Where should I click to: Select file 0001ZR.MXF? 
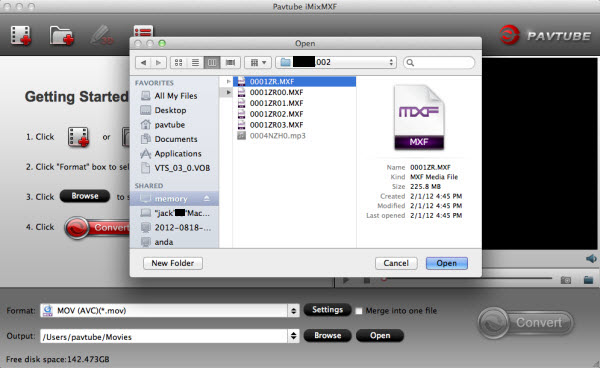click(294, 81)
